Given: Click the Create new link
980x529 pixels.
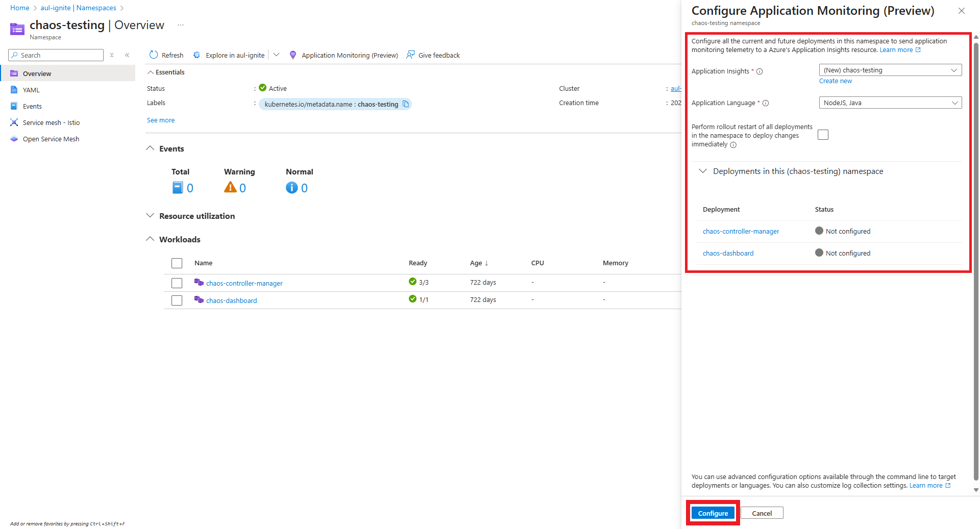Looking at the screenshot, I should pyautogui.click(x=835, y=81).
